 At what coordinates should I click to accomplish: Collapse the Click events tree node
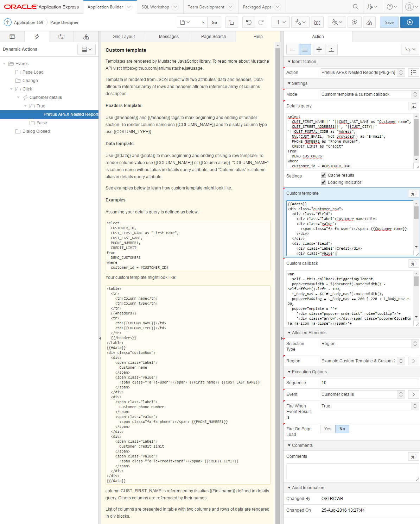coord(11,89)
